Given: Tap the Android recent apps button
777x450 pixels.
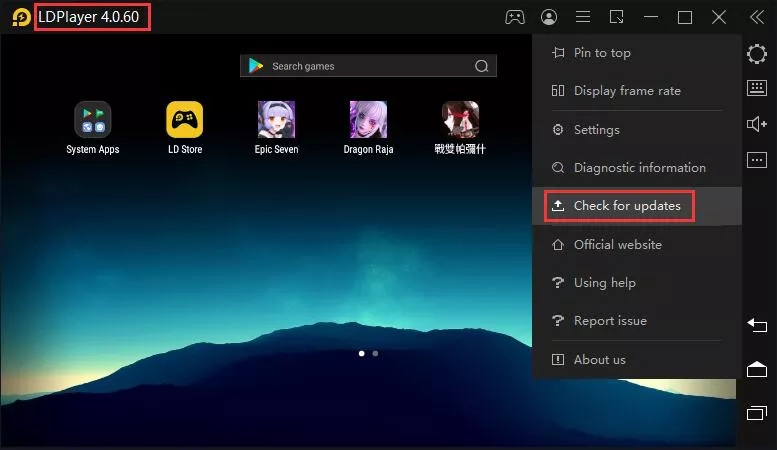Looking at the screenshot, I should pos(757,412).
